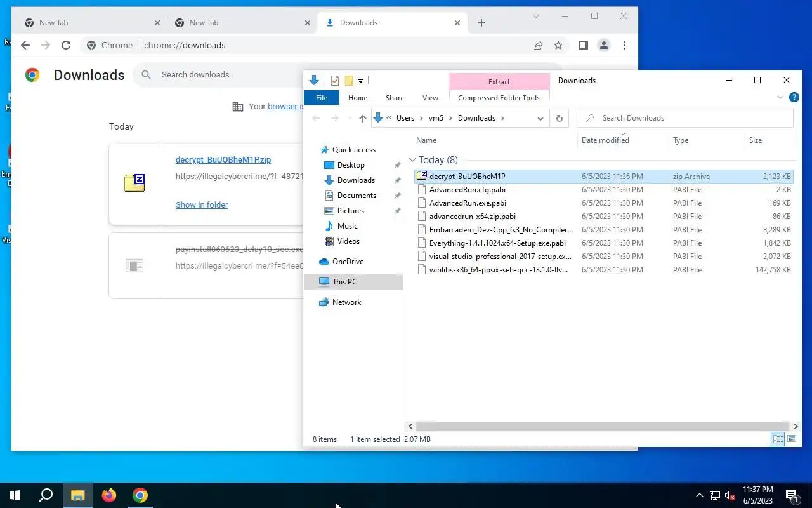The height and width of the screenshot is (508, 812).
Task: Click the zip file thumbnail in Chrome downloads
Action: (134, 183)
